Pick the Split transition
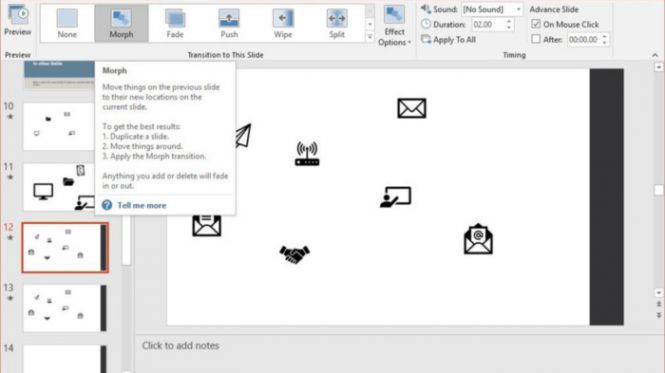The image size is (665, 373). (x=337, y=23)
